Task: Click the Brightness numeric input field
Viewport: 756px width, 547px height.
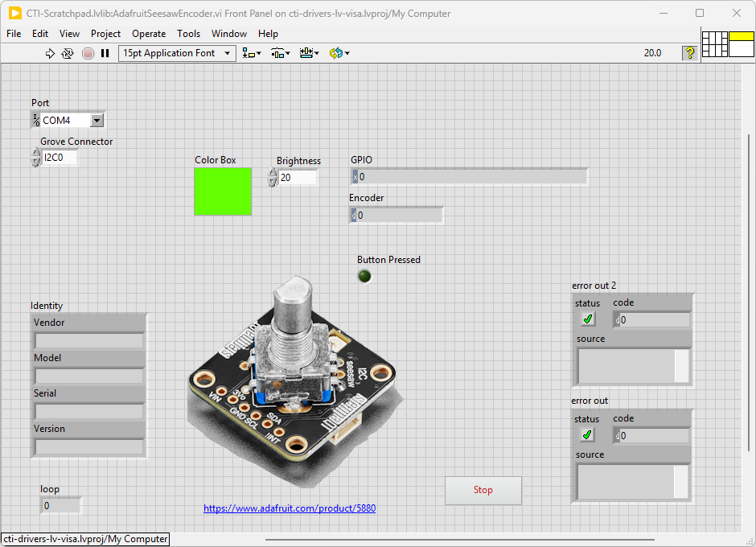Action: click(297, 177)
